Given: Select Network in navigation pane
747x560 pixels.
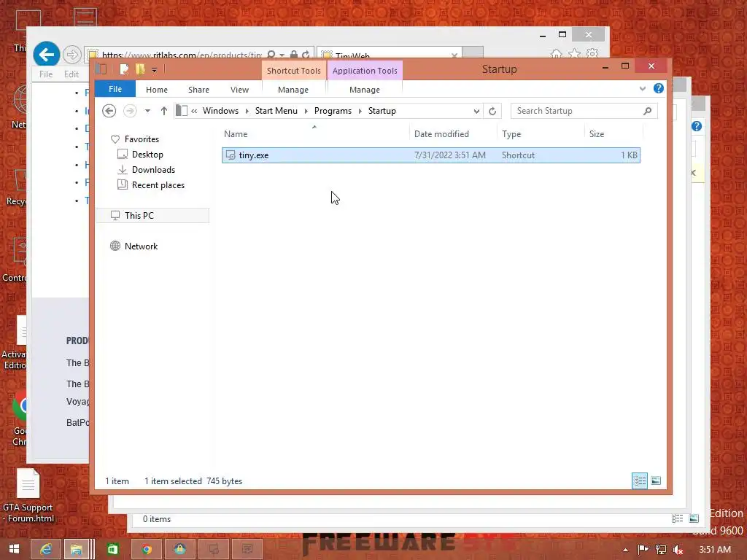Looking at the screenshot, I should click(141, 246).
